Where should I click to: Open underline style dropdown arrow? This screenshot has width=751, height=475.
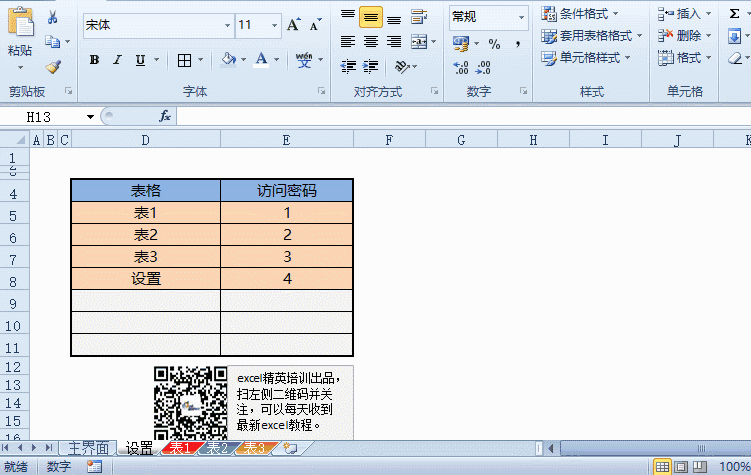(156, 60)
